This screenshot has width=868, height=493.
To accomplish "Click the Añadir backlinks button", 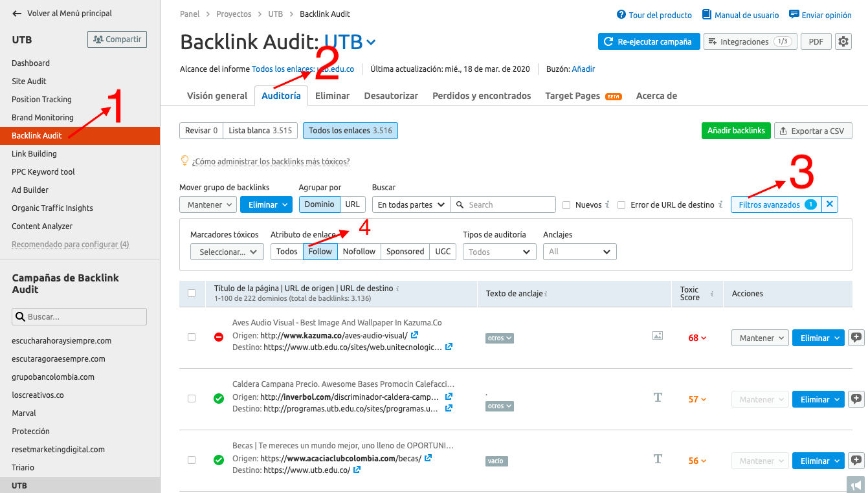I will (736, 131).
